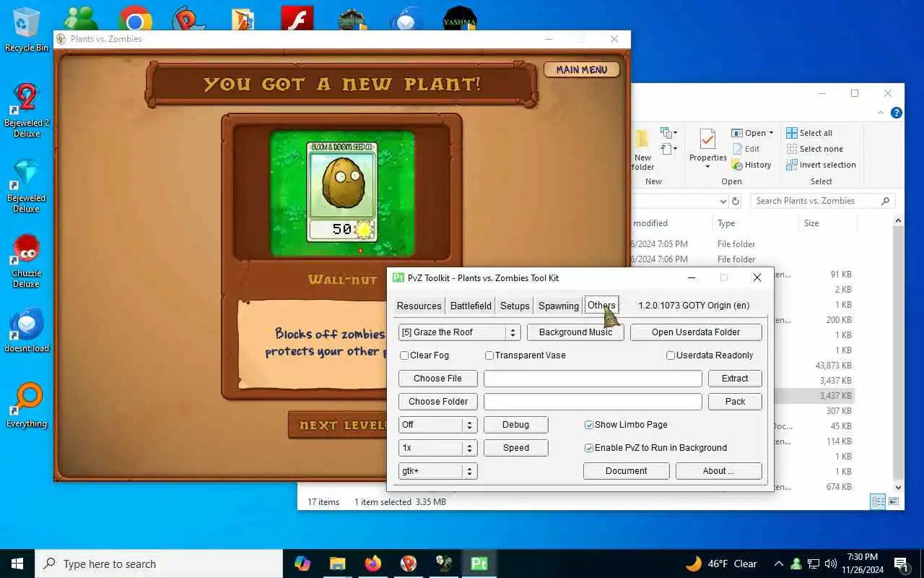This screenshot has width=924, height=578.
Task: Click the Search Plants vs. Zombies field
Action: (822, 201)
